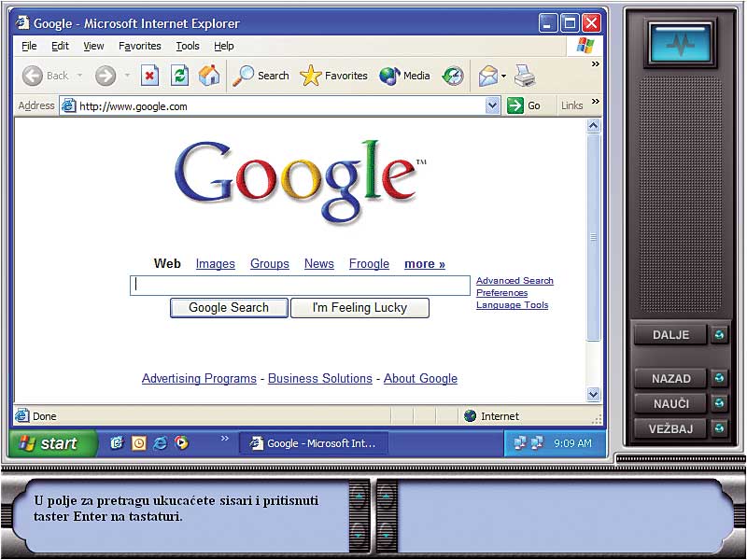
Task: Click the small icon beside NAUČI
Action: click(719, 403)
